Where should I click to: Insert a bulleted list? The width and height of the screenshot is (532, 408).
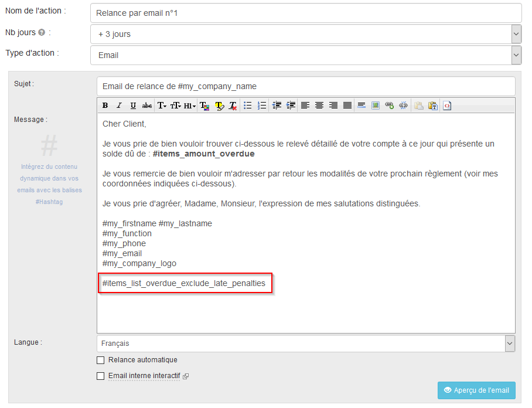(x=248, y=106)
